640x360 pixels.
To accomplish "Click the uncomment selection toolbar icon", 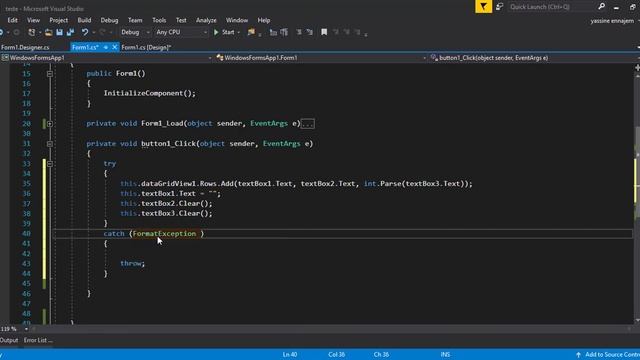I will pos(284,32).
